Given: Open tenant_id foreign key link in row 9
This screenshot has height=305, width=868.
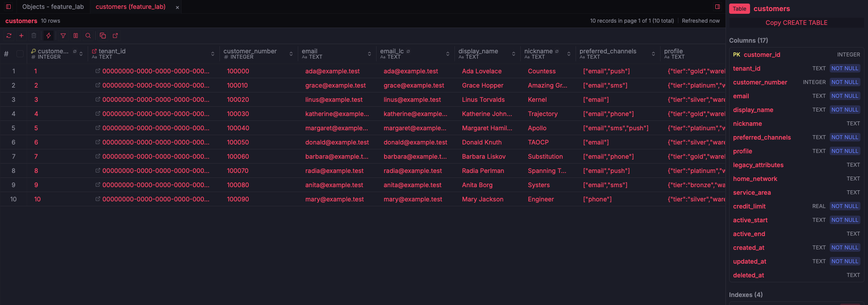Looking at the screenshot, I should tap(97, 185).
